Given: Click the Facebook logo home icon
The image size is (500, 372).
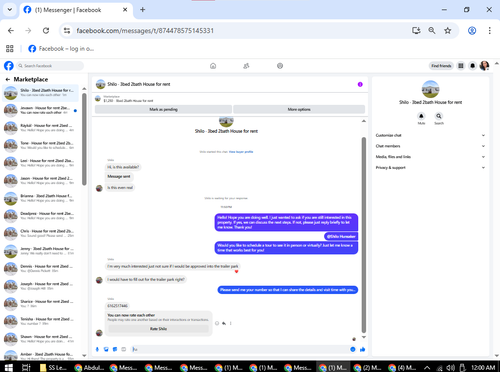Looking at the screenshot, I should pos(9,66).
